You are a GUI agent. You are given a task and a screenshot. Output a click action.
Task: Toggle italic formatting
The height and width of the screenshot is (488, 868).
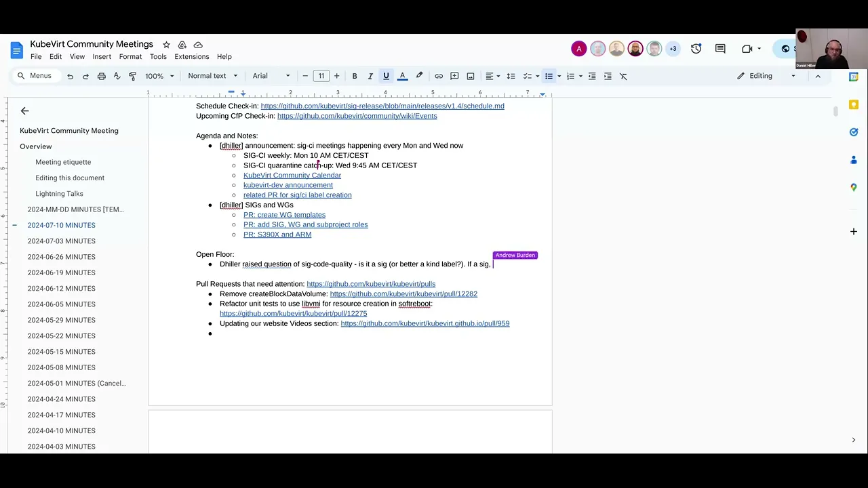tap(370, 76)
